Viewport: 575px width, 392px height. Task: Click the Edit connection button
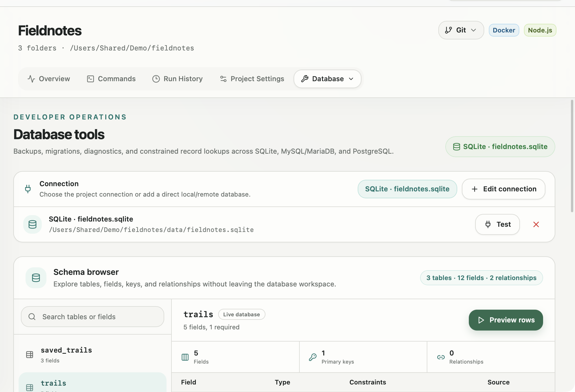click(x=503, y=189)
